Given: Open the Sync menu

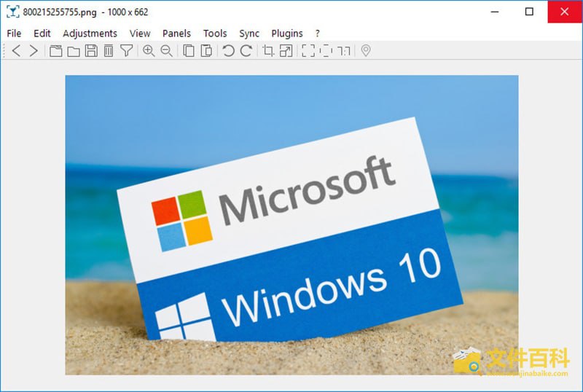Looking at the screenshot, I should pyautogui.click(x=249, y=34).
